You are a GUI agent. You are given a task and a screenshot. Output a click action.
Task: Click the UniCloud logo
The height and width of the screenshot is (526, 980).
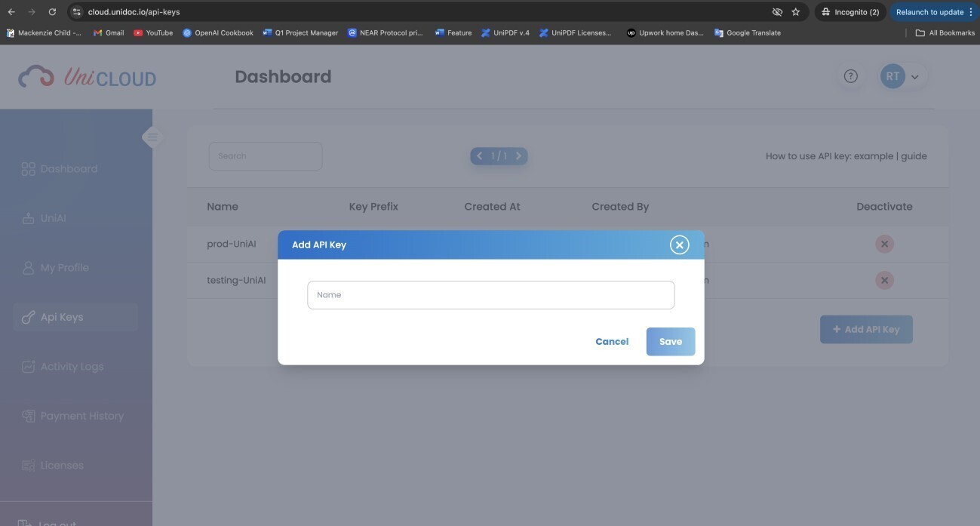(x=88, y=75)
